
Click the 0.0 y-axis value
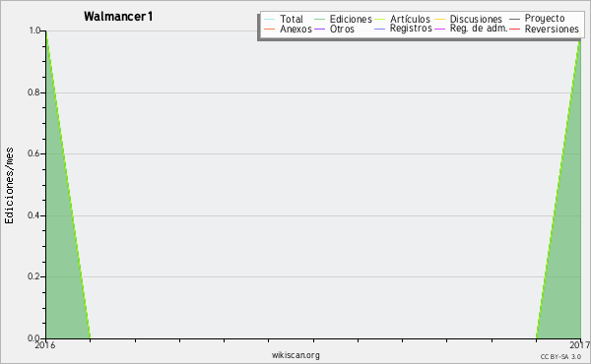pyautogui.click(x=34, y=338)
